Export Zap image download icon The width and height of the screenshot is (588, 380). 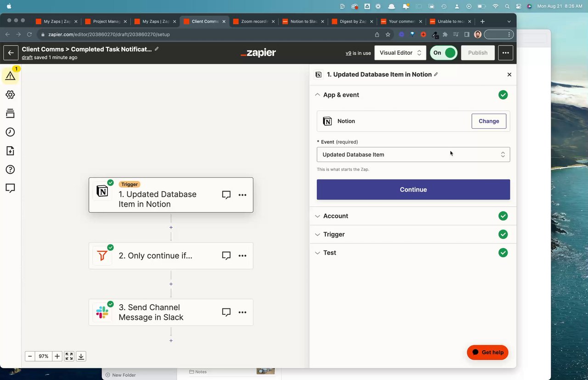click(x=81, y=356)
